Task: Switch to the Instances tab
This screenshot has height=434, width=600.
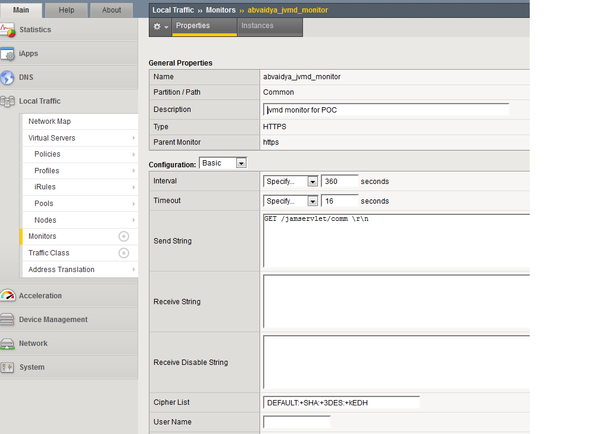Action: click(x=257, y=25)
